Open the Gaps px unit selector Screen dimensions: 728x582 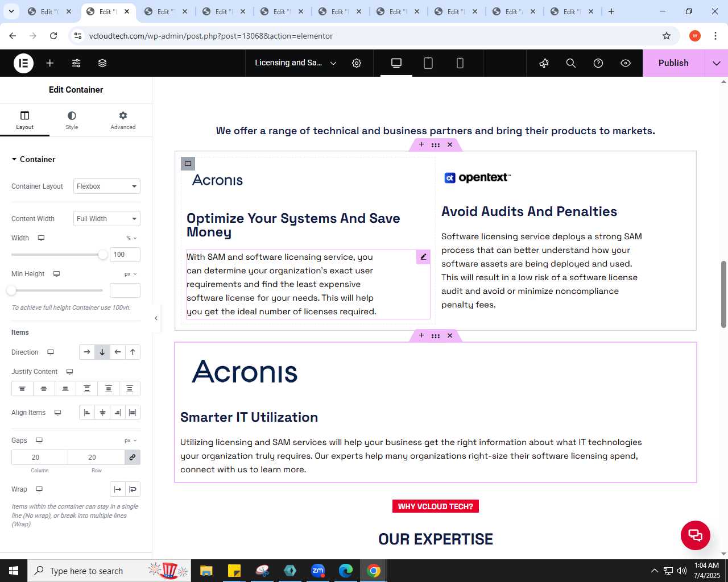(131, 440)
